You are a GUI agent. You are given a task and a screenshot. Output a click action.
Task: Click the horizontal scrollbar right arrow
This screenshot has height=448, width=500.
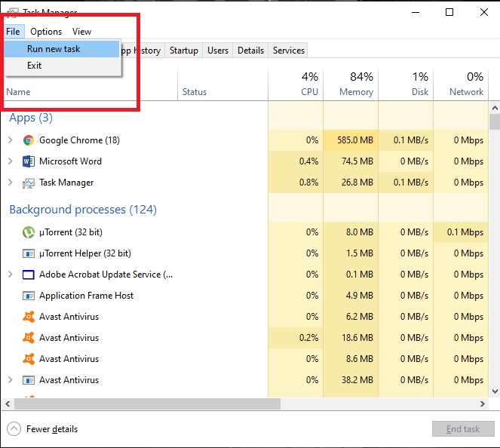(x=482, y=404)
